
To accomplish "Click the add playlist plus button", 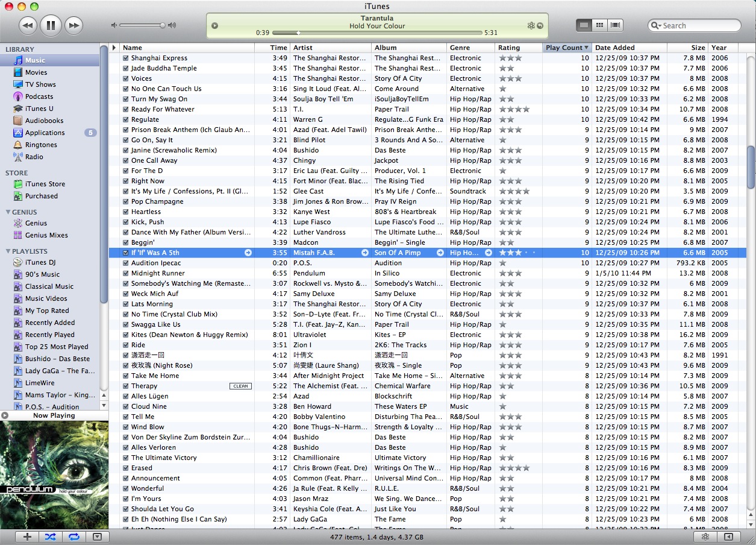I will [x=27, y=537].
